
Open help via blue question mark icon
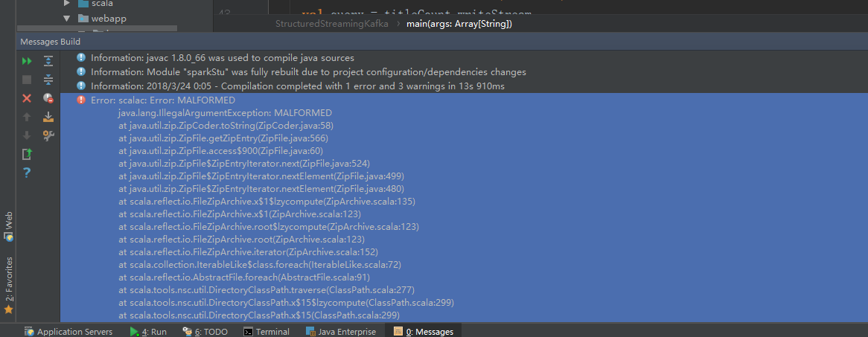coord(27,173)
